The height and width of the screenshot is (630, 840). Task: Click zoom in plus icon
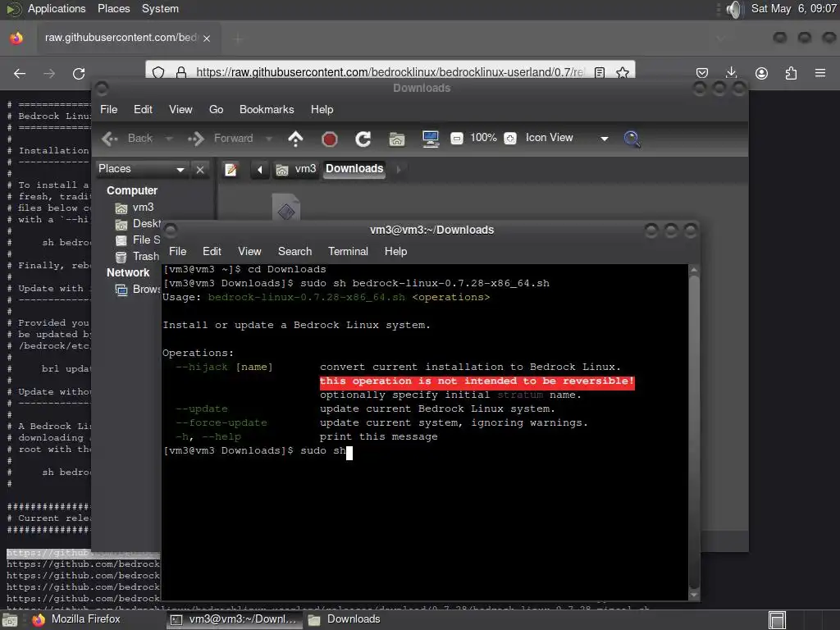pyautogui.click(x=510, y=138)
